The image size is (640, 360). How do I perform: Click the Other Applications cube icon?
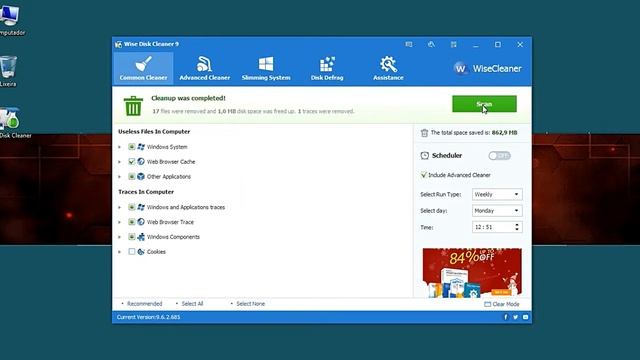[x=141, y=176]
